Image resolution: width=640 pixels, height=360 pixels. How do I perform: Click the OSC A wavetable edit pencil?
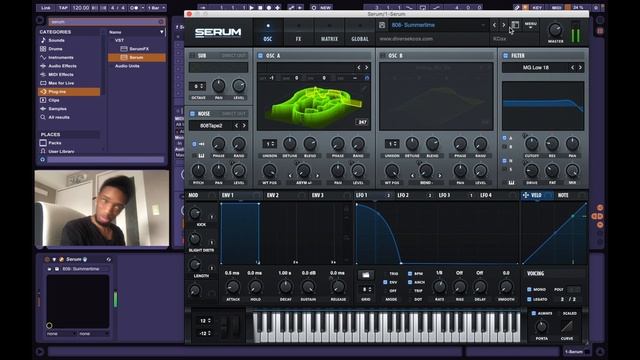pos(364,88)
